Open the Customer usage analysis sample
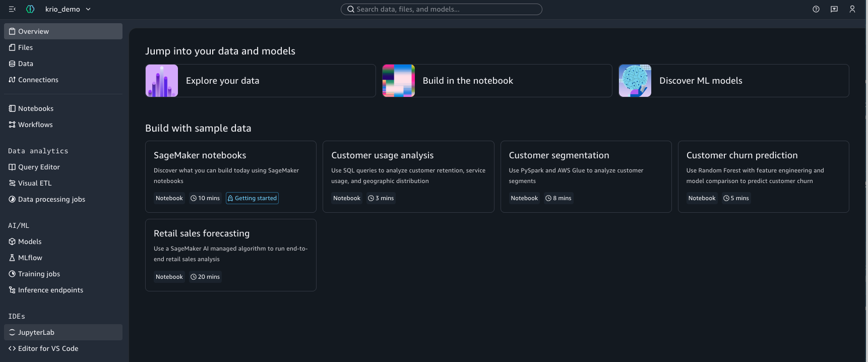The image size is (868, 362). tap(408, 176)
